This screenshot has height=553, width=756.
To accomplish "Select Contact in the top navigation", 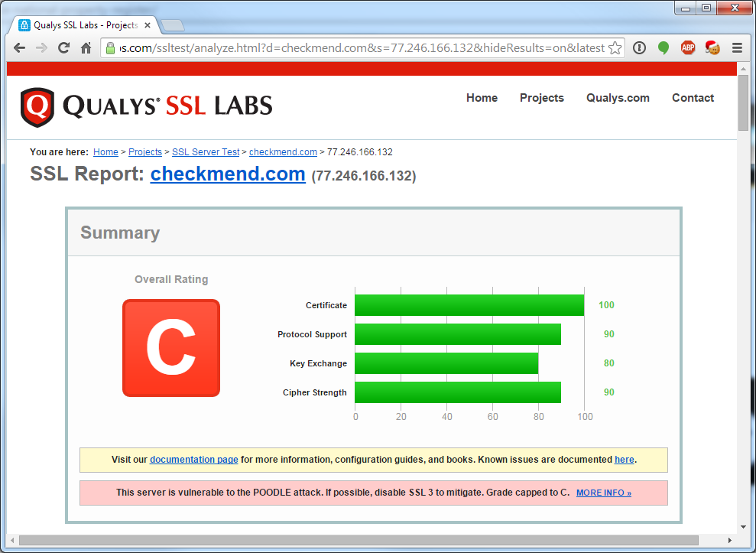I will [x=693, y=98].
